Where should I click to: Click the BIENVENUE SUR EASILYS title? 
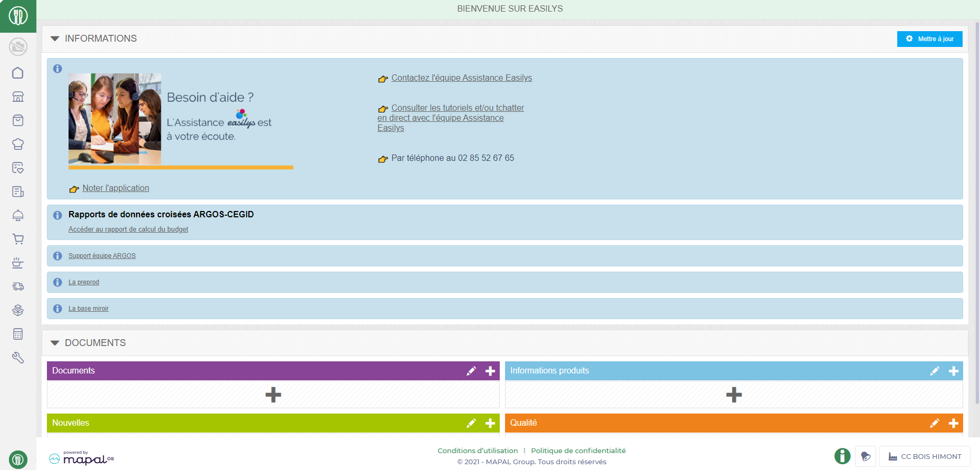pyautogui.click(x=510, y=8)
